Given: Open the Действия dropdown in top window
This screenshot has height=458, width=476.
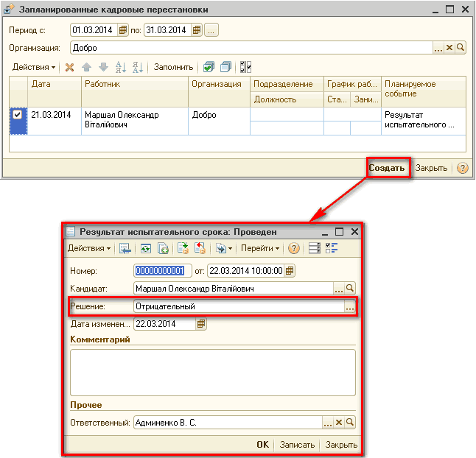Looking at the screenshot, I should pyautogui.click(x=34, y=67).
